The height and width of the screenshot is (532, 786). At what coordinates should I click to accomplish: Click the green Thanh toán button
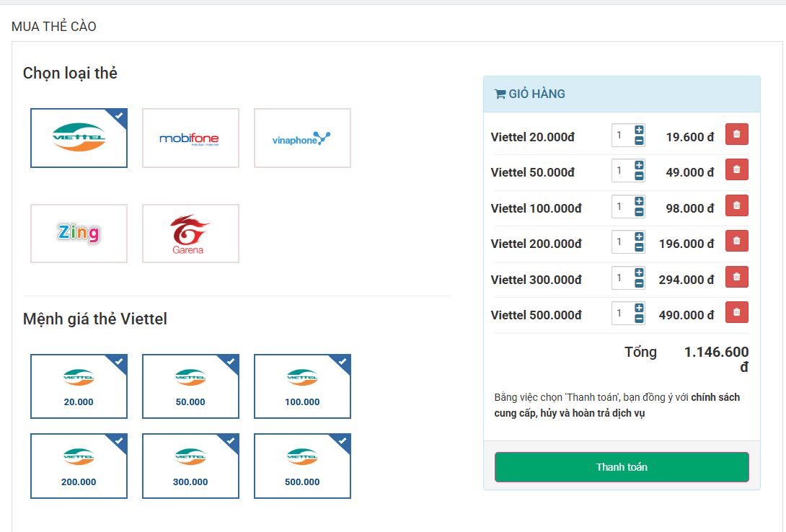click(622, 467)
